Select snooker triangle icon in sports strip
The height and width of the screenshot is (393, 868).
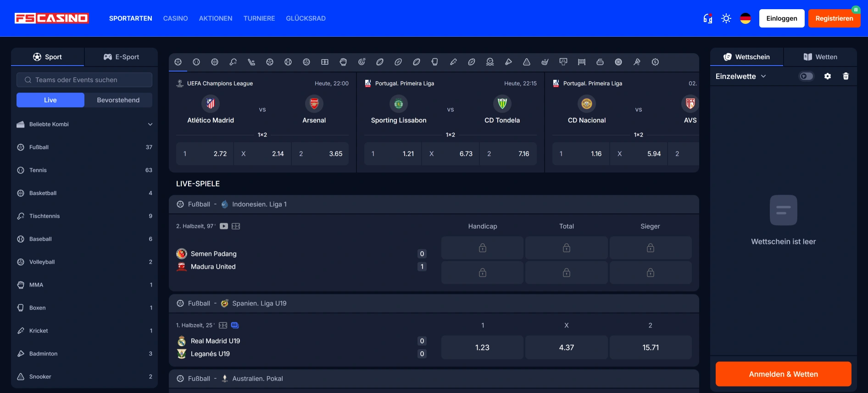click(x=527, y=62)
